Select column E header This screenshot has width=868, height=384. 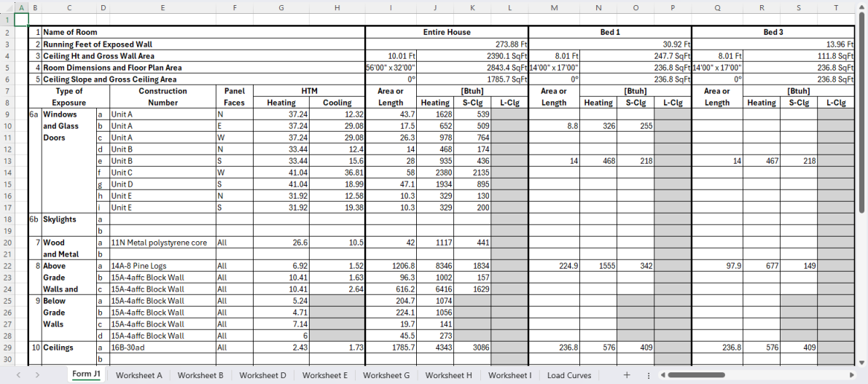(163, 8)
